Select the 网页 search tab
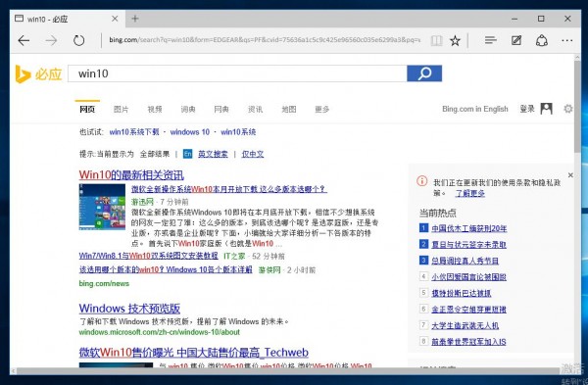 [x=87, y=109]
